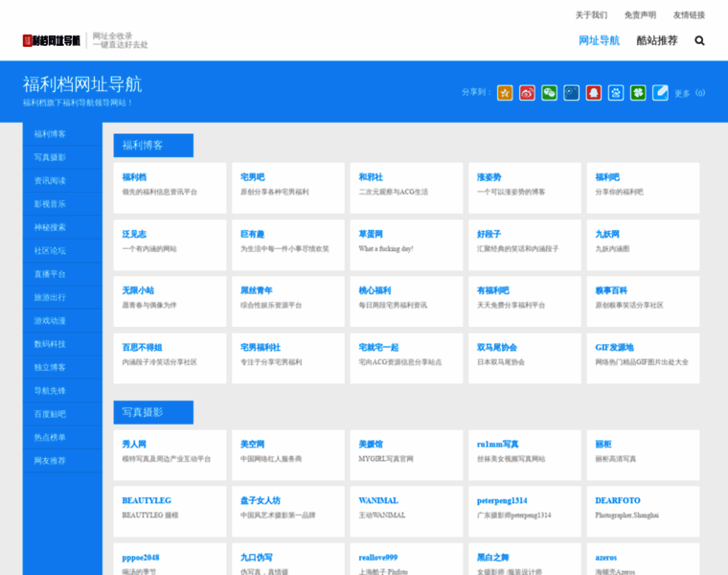Image resolution: width=728 pixels, height=575 pixels.
Task: Open the 网址导航 nav tab
Action: pyautogui.click(x=599, y=40)
